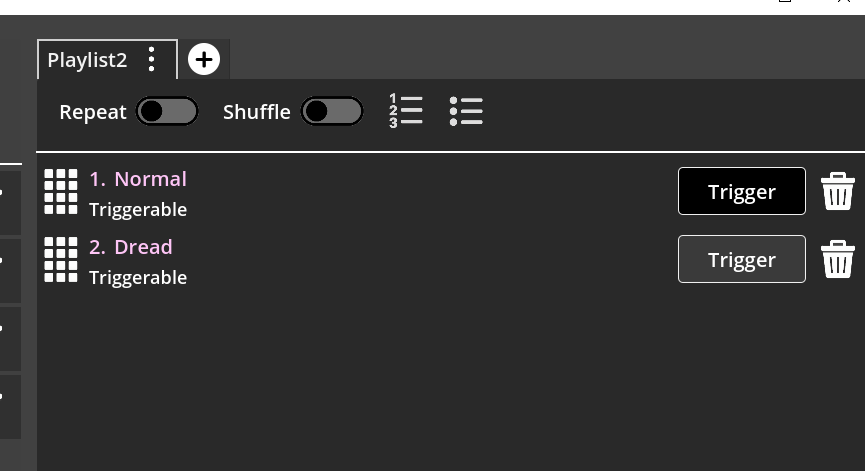Screen dimensions: 865x471
Task: Click the Shuffle text label
Action: coord(257,112)
